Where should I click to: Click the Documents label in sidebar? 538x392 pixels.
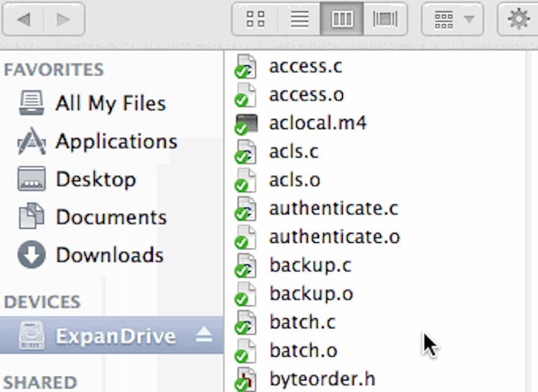pyautogui.click(x=111, y=217)
